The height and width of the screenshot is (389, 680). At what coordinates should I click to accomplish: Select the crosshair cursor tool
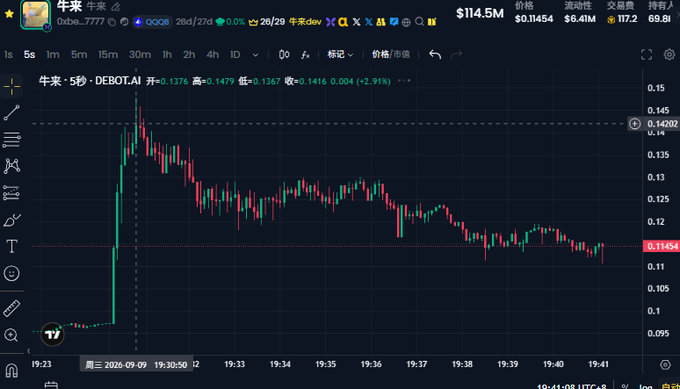click(12, 87)
